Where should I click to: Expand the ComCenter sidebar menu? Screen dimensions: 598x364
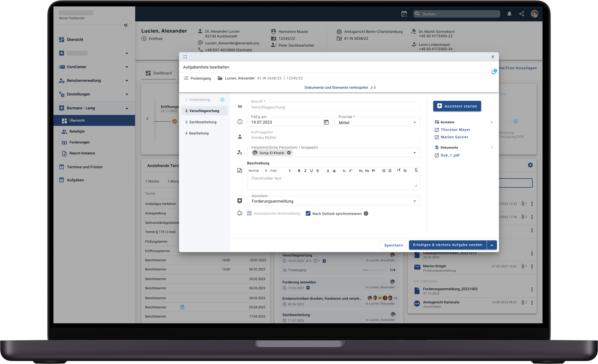(x=126, y=67)
